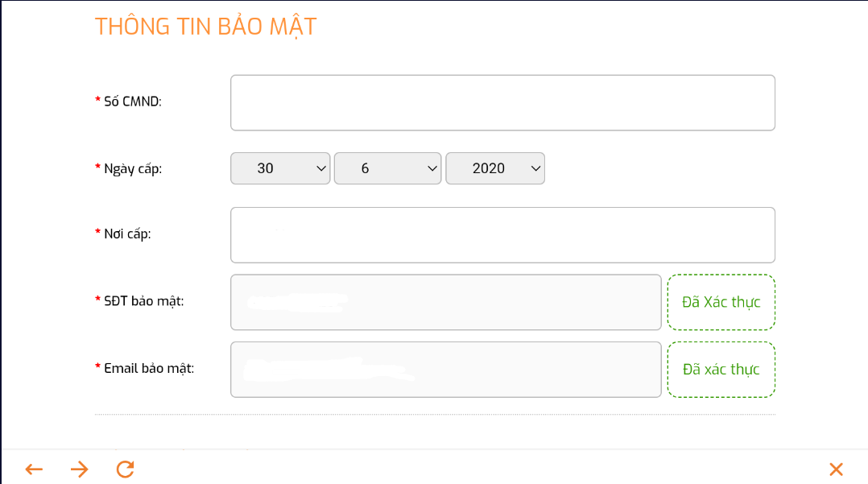Select the Email bảo mật input field
Viewport: 868px width, 484px height.
pyautogui.click(x=445, y=370)
